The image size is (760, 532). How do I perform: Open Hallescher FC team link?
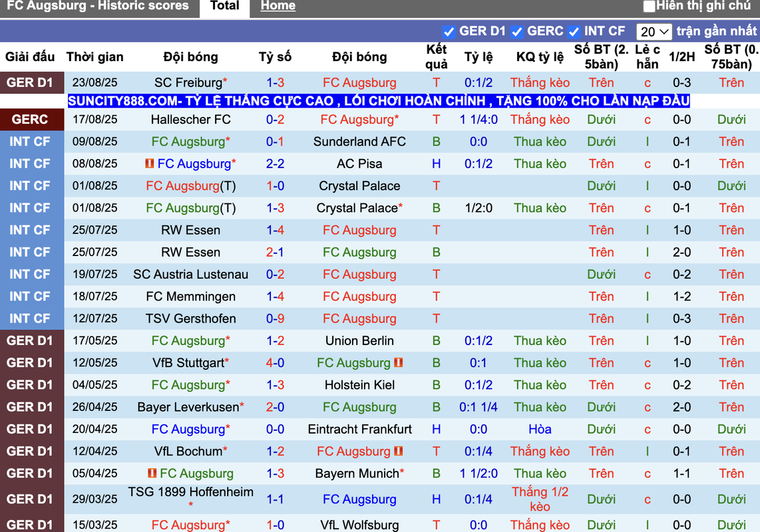[x=190, y=120]
